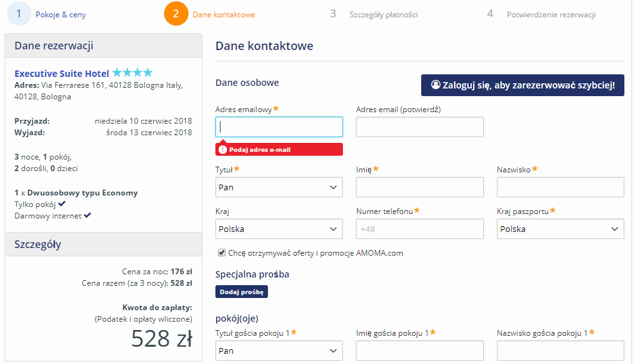Expand the Kraj dropdown showing Polska

279,229
